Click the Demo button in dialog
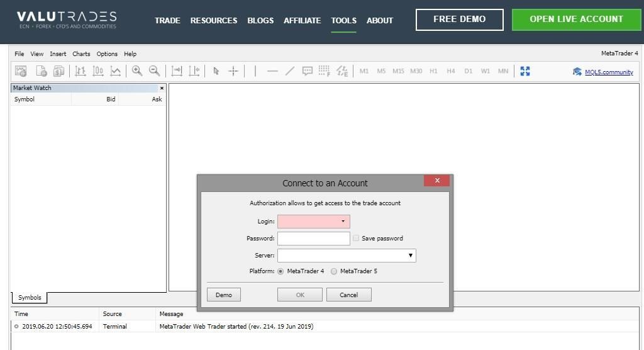 click(x=224, y=295)
